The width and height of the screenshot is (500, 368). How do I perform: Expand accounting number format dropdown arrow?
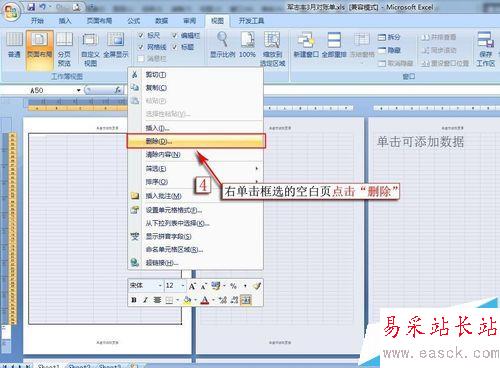(224, 286)
